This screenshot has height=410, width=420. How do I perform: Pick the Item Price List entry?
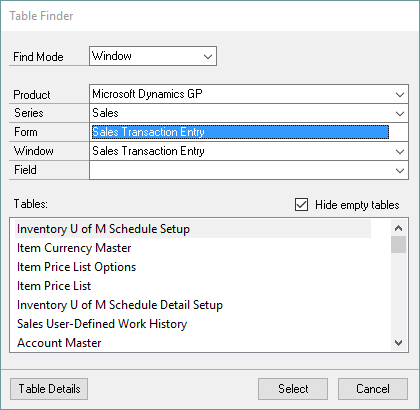pos(54,286)
